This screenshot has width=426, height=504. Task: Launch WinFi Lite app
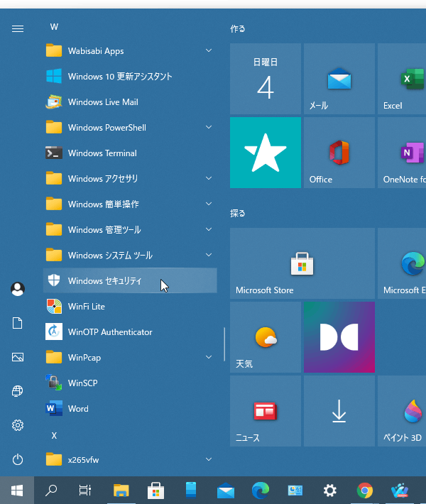point(130,307)
